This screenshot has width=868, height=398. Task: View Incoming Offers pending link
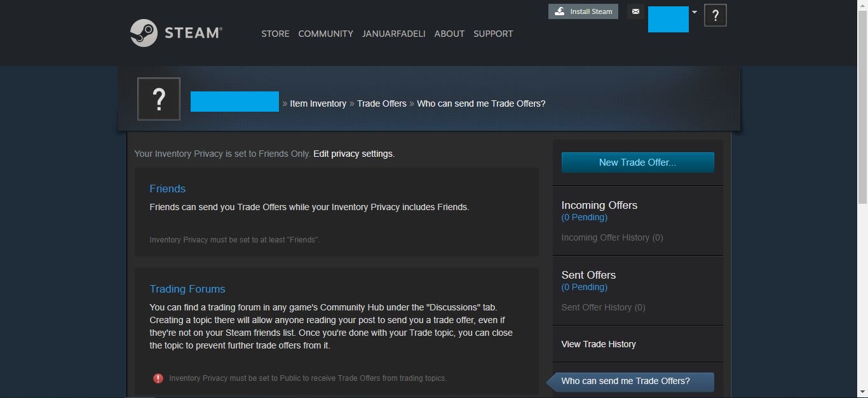click(x=584, y=217)
